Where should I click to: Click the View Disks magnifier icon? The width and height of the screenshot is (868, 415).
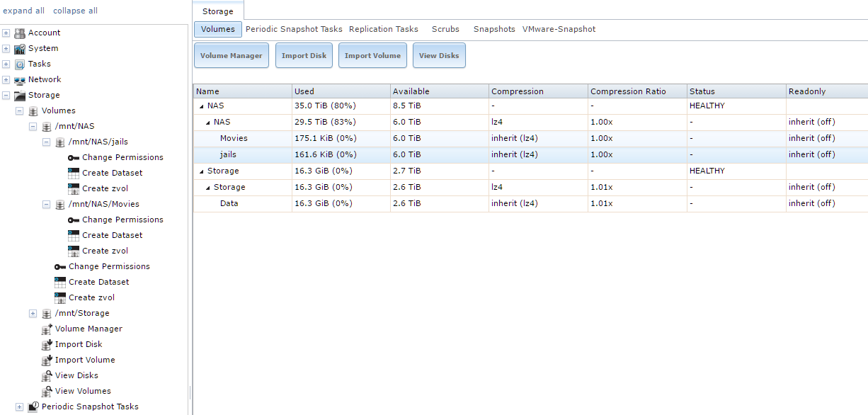(x=47, y=375)
